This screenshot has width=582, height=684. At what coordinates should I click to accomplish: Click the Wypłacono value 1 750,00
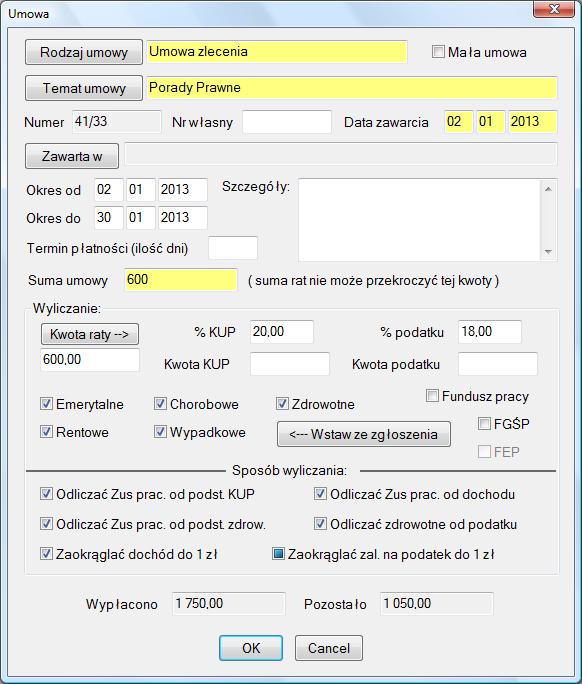click(x=229, y=604)
